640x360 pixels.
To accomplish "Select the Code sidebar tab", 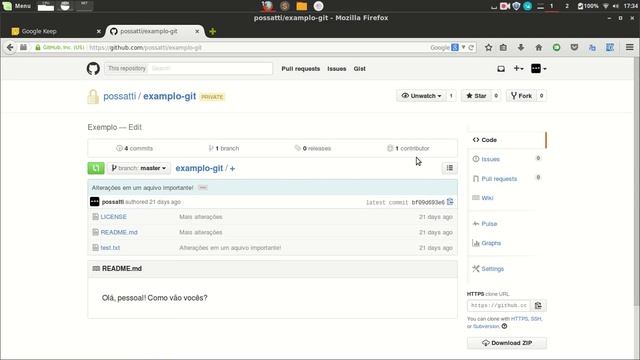I will (506, 140).
